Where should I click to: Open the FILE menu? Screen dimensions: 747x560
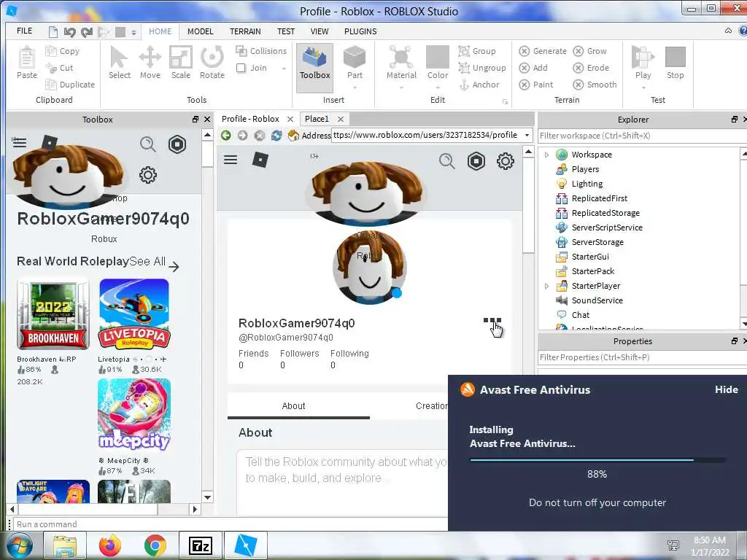click(24, 31)
